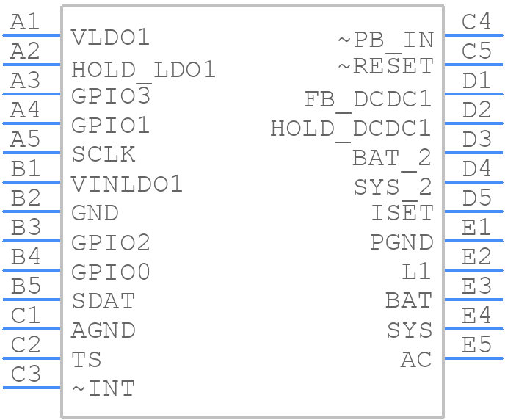Click the TS pin label
The width and height of the screenshot is (505, 420).
point(86,360)
